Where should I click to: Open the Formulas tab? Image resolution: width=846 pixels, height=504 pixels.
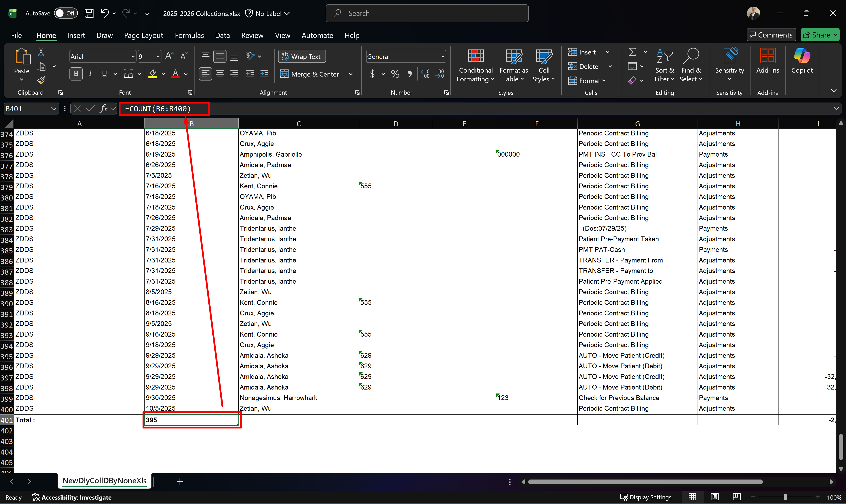189,35
